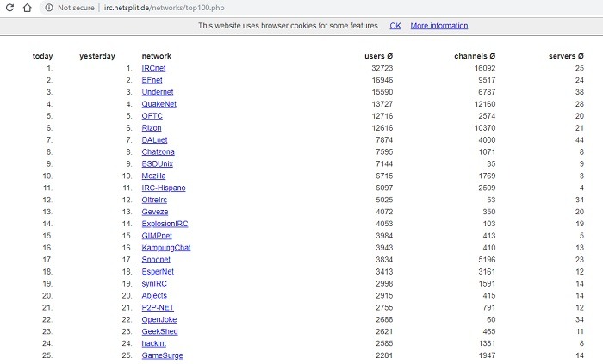This screenshot has height=364, width=603.
Task: Select Undernet user count 15590
Action: tap(382, 92)
